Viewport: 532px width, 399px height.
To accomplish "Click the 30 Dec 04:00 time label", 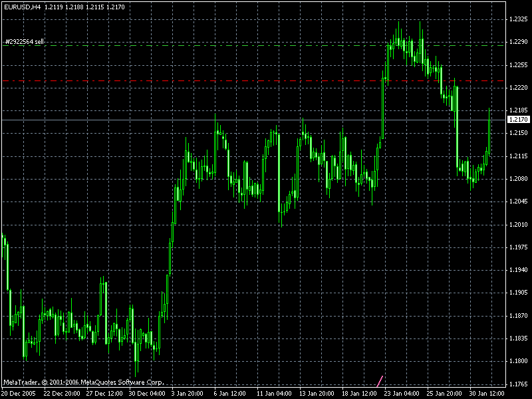I will point(147,394).
